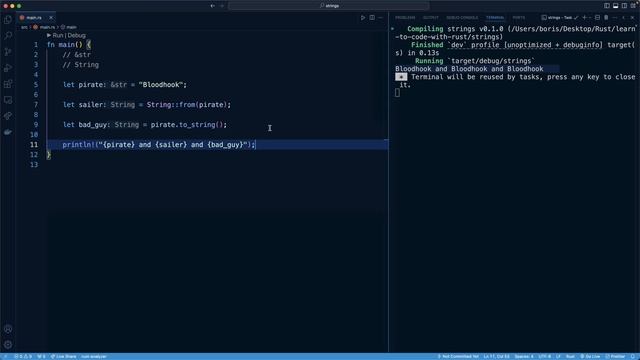This screenshot has width=640, height=360.
Task: Click line number 5 in the gutter
Action: click(36, 84)
